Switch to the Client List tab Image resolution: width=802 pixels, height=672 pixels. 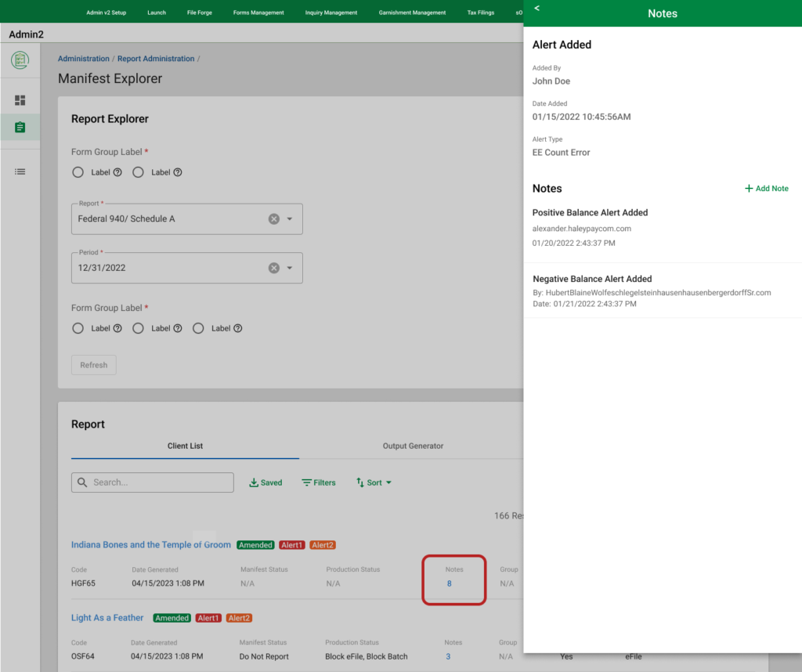[185, 446]
